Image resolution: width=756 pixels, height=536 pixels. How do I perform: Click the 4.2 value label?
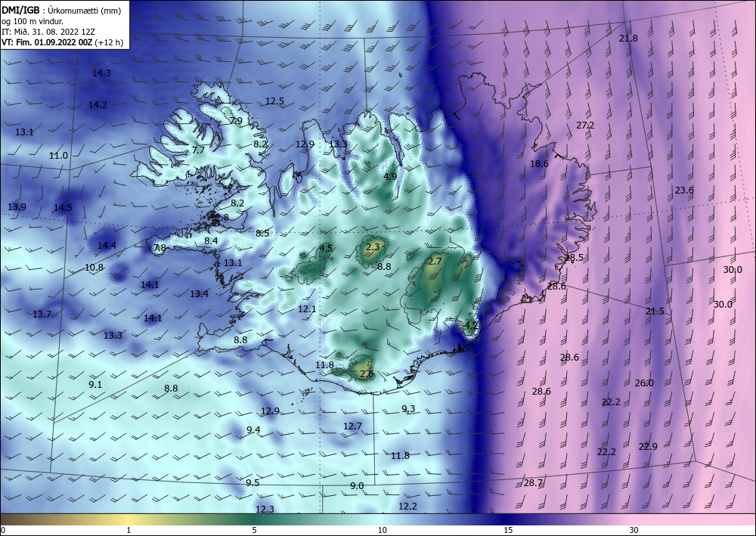pos(470,325)
